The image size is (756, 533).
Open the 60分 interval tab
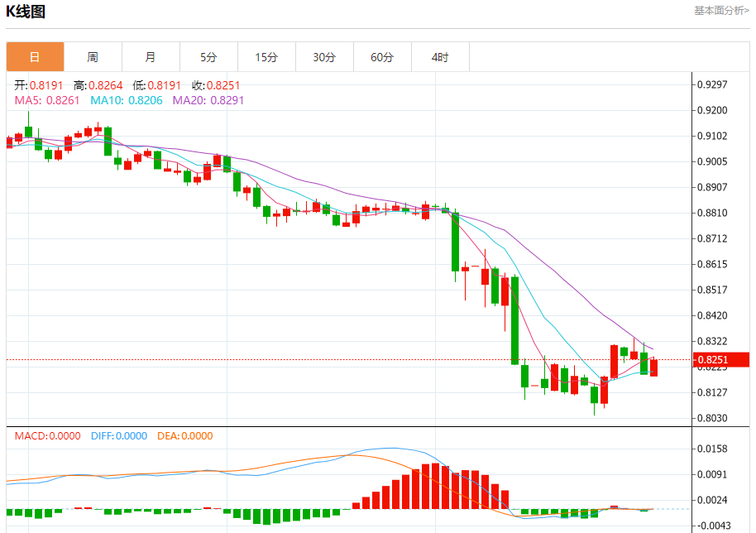pyautogui.click(x=382, y=57)
